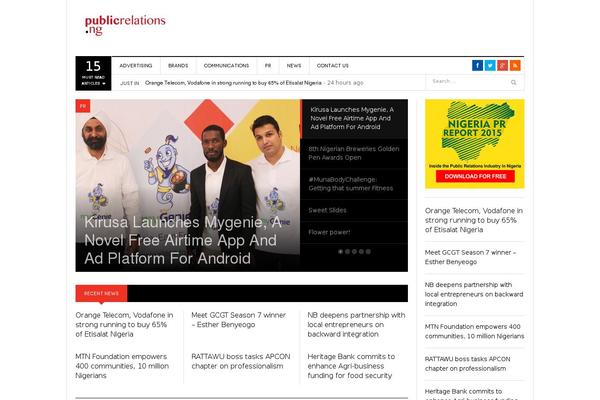Open the Communications menu
The width and height of the screenshot is (600, 400).
(x=226, y=66)
